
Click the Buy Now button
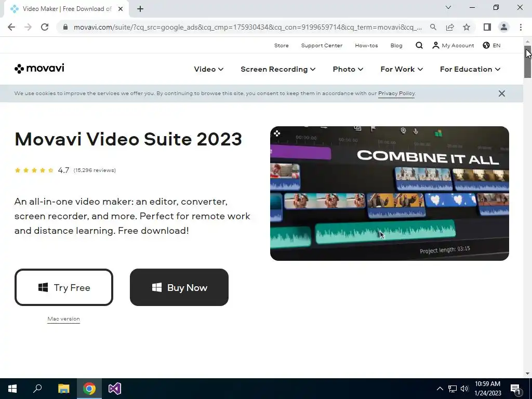(179, 287)
